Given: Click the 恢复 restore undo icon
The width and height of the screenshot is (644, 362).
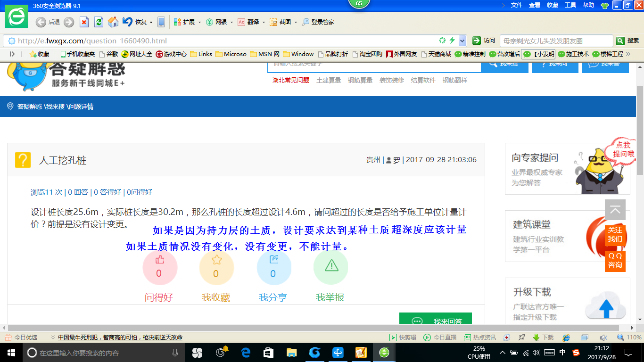Looking at the screenshot, I should (127, 22).
